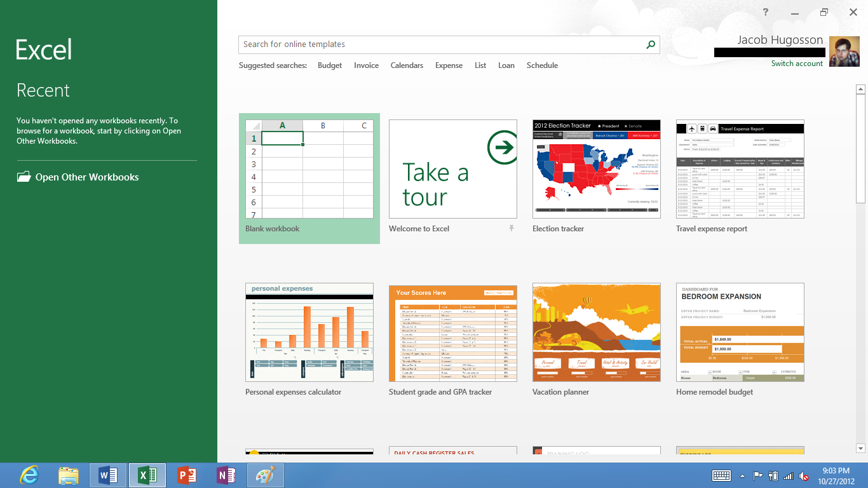The image size is (868, 488).
Task: Open the touch keyboard from the system tray
Action: (x=720, y=475)
